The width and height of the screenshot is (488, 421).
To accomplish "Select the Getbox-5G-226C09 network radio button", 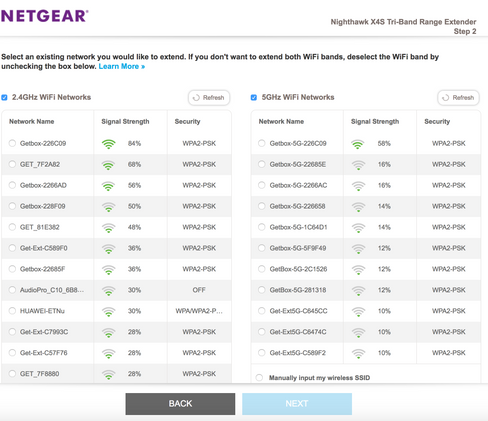I will tap(262, 143).
